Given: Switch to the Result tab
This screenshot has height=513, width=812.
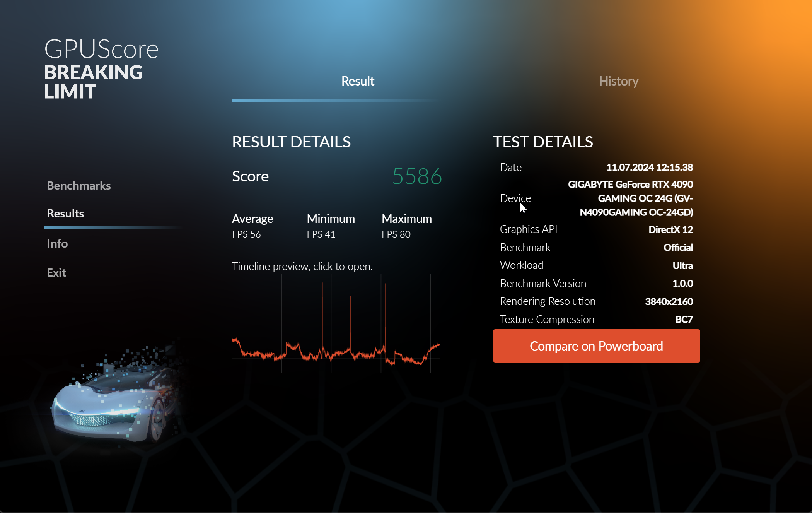Looking at the screenshot, I should tap(358, 81).
